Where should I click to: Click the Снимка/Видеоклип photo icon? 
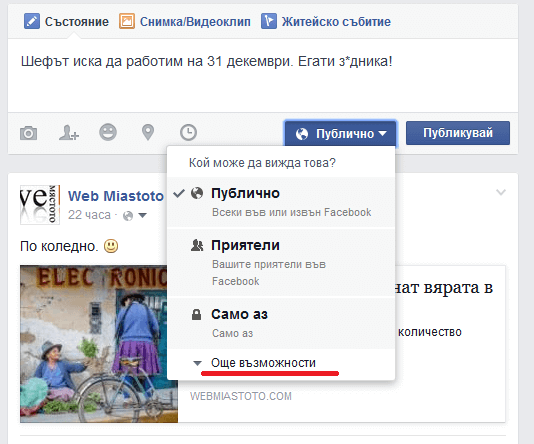(127, 21)
